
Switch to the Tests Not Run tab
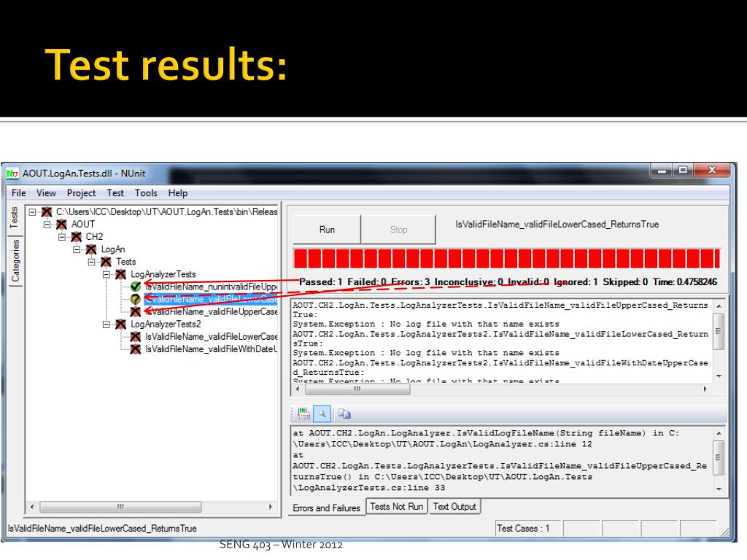[396, 507]
